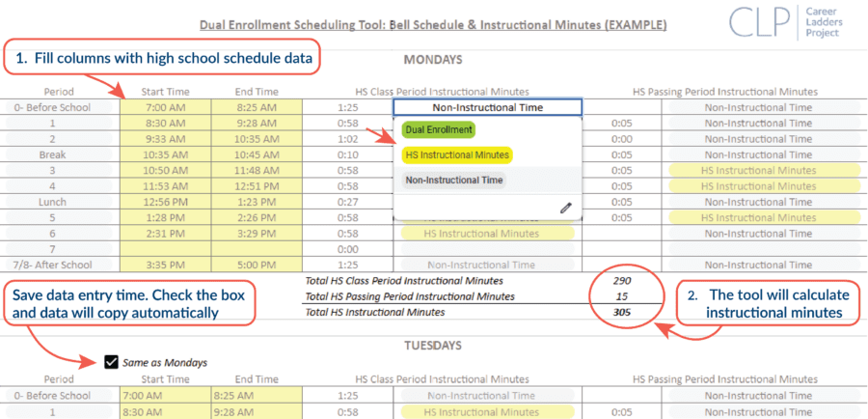Image resolution: width=868 pixels, height=419 pixels.
Task: Open Mondays period 2 passing period dropdown
Action: point(765,139)
